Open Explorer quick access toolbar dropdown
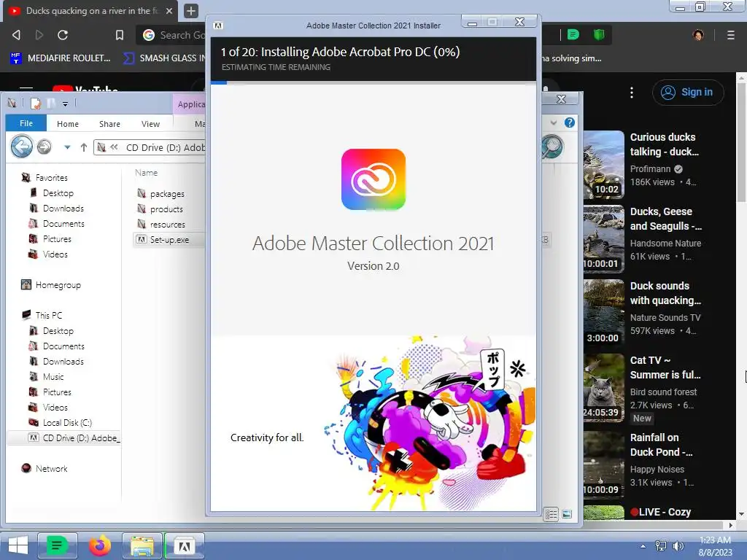The height and width of the screenshot is (560, 747). click(65, 104)
